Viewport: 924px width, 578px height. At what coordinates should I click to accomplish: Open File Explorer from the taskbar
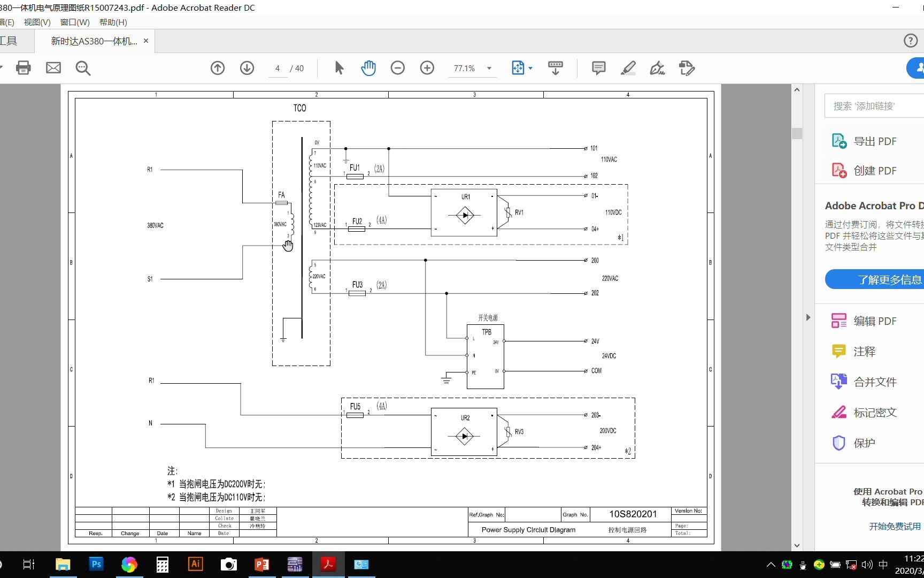coord(63,565)
